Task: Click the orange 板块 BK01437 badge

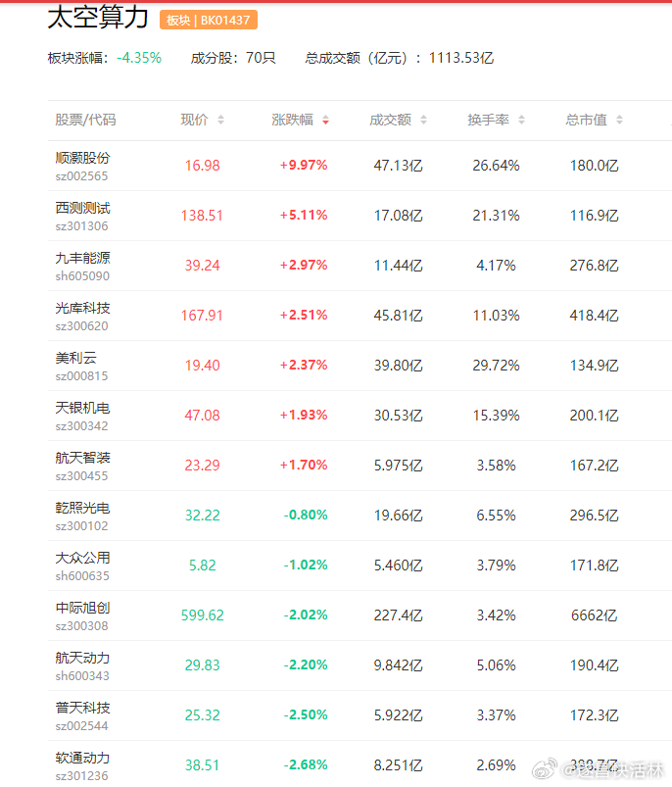Action: (208, 20)
